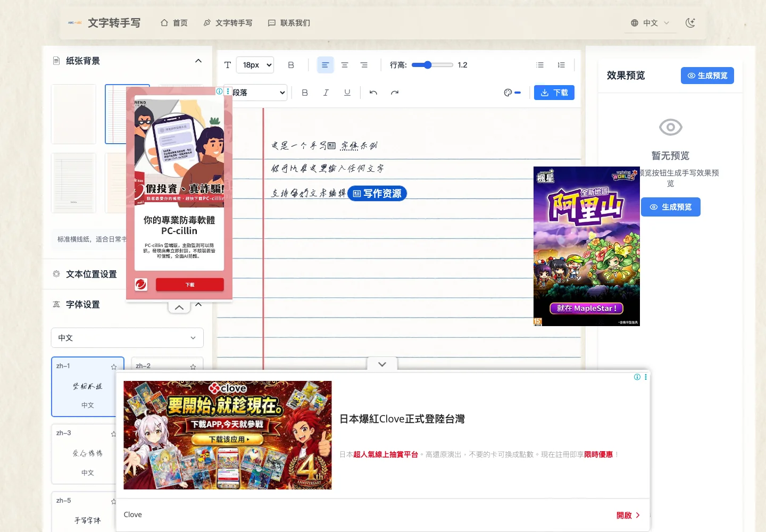The width and height of the screenshot is (766, 532).
Task: Toggle italic formatting
Action: (326, 93)
